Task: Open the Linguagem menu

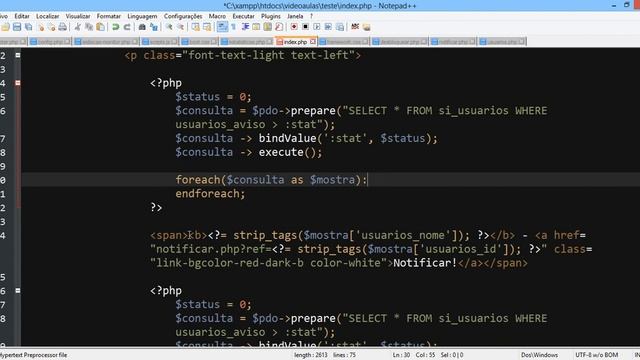Action: point(142,16)
